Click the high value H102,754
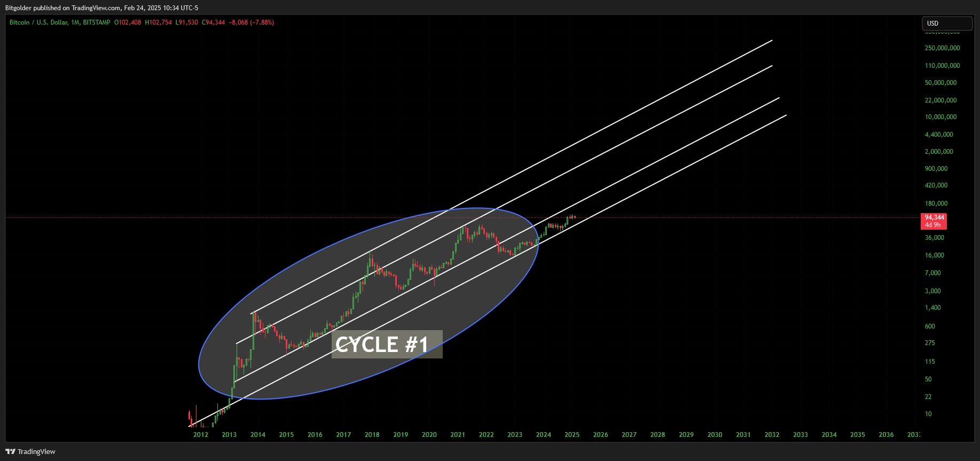This screenshot has height=461, width=980. [159, 22]
